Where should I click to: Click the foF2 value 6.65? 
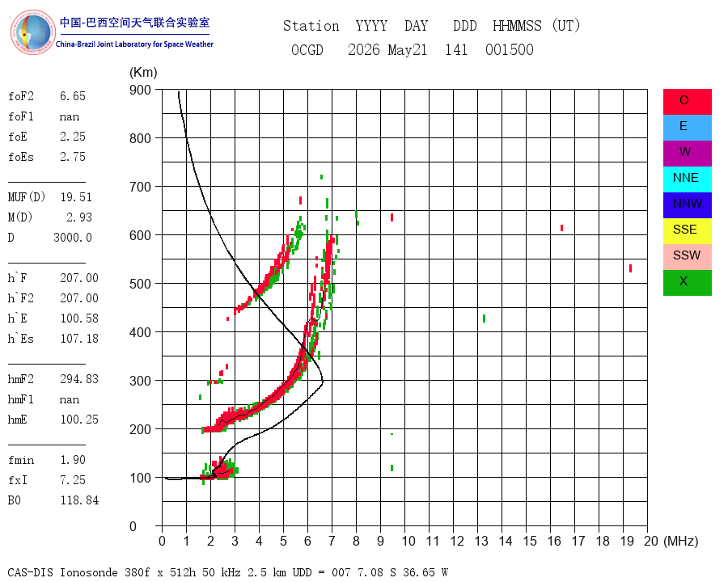pyautogui.click(x=73, y=96)
